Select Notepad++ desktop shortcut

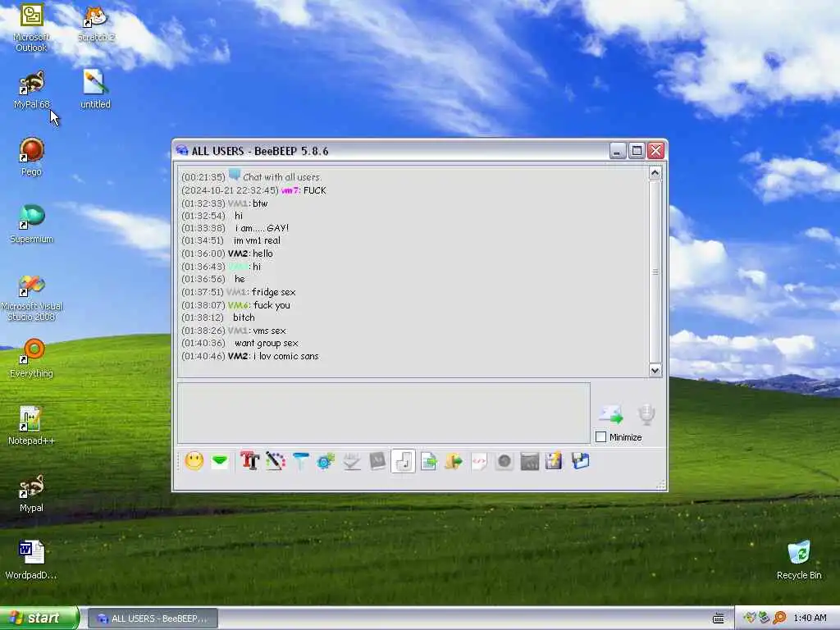coord(31,427)
